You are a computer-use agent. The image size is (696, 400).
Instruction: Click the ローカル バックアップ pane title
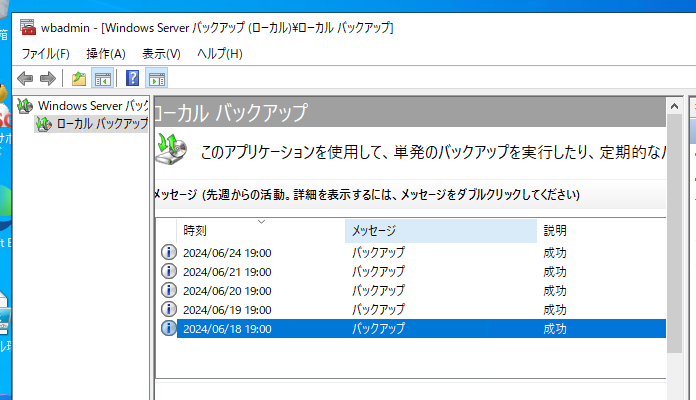pyautogui.click(x=231, y=113)
